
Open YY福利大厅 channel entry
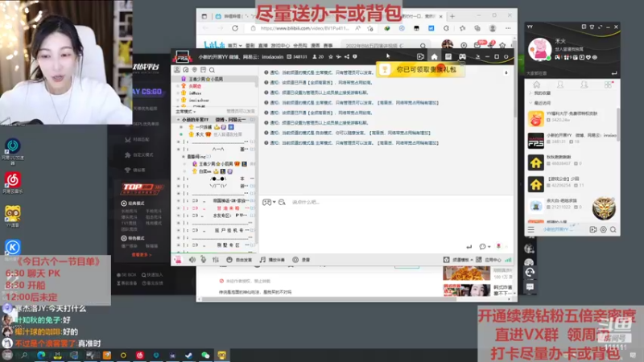tap(572, 118)
